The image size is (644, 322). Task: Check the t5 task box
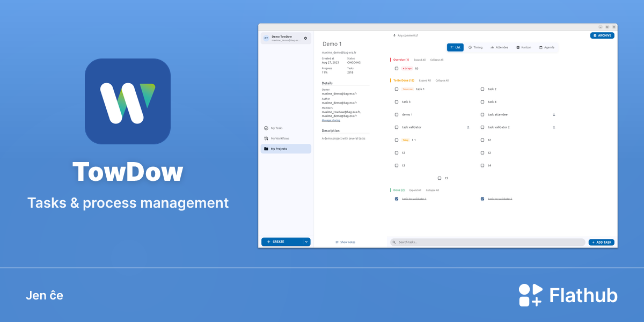440,178
